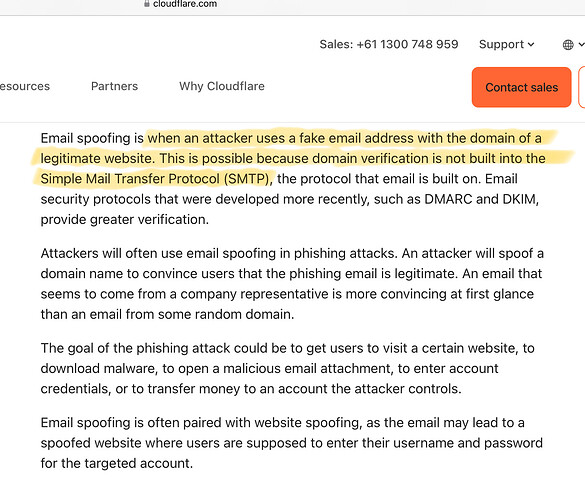Image resolution: width=585 pixels, height=500 pixels.
Task: Click paragraph starting Attackers will often use
Action: 292,284
